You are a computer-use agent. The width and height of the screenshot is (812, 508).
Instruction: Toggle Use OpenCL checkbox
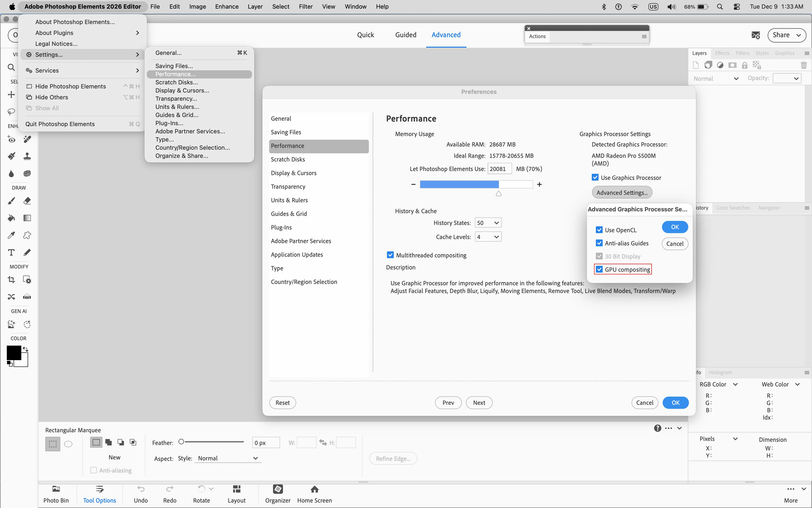(599, 230)
